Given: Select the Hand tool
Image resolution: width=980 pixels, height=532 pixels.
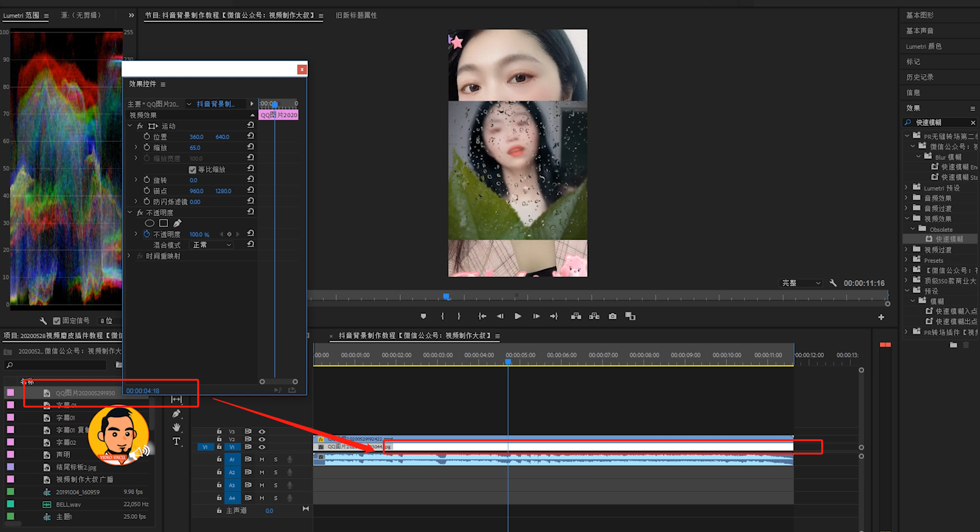Looking at the screenshot, I should point(176,427).
